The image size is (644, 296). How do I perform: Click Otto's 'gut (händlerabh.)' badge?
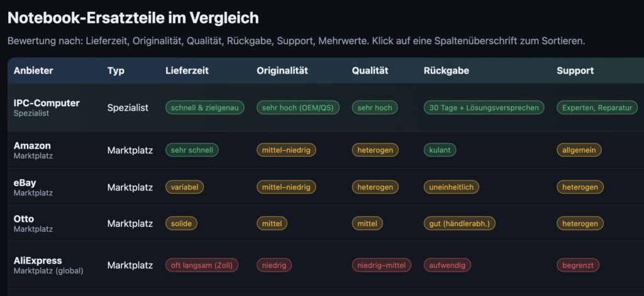pyautogui.click(x=460, y=223)
